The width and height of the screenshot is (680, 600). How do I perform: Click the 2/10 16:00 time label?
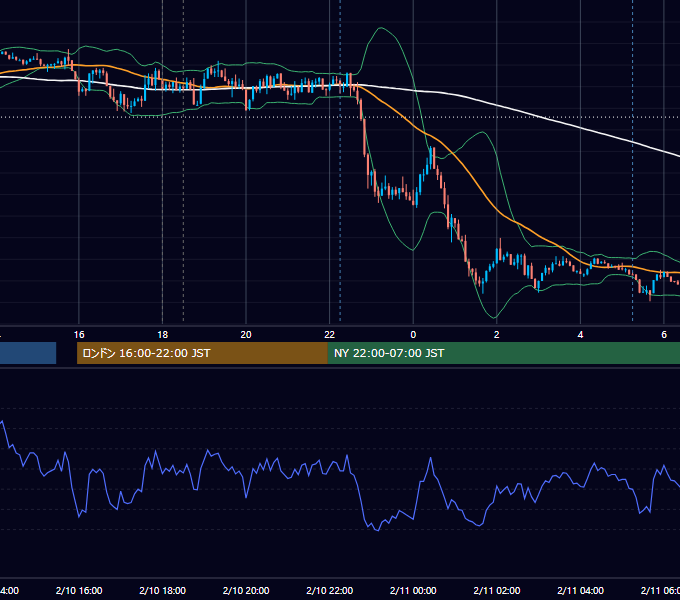pyautogui.click(x=79, y=590)
